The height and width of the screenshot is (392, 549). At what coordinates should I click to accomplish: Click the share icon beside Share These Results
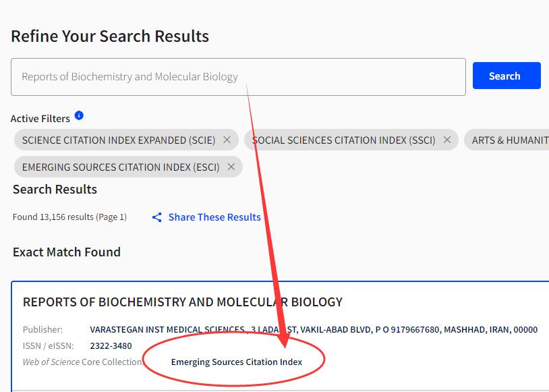pos(157,217)
